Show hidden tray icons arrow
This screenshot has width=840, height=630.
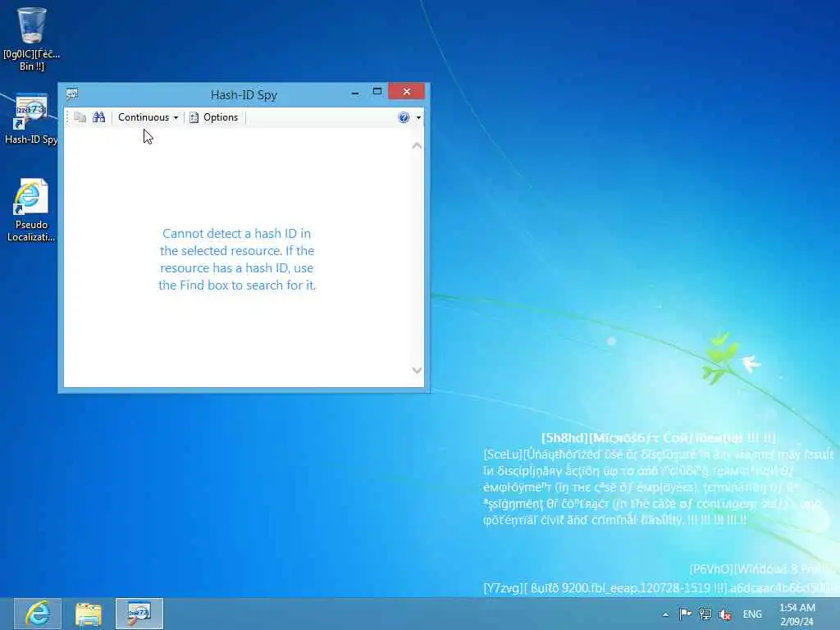tap(665, 614)
